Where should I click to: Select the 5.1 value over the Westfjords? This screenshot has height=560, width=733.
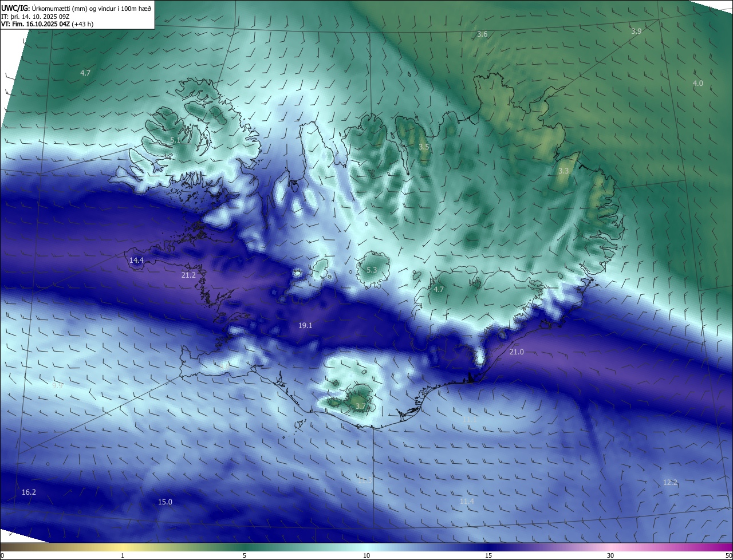175,140
